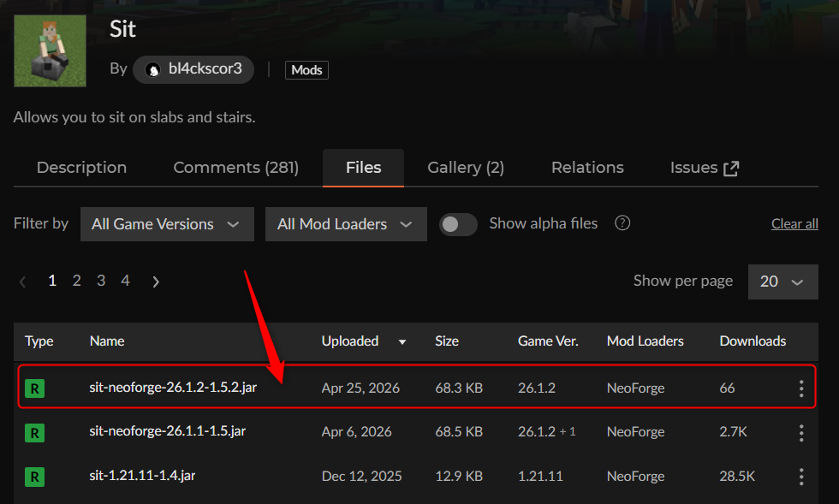Click release badge of sit-1.21.11-1.4.jar
The image size is (839, 504).
pos(34,476)
